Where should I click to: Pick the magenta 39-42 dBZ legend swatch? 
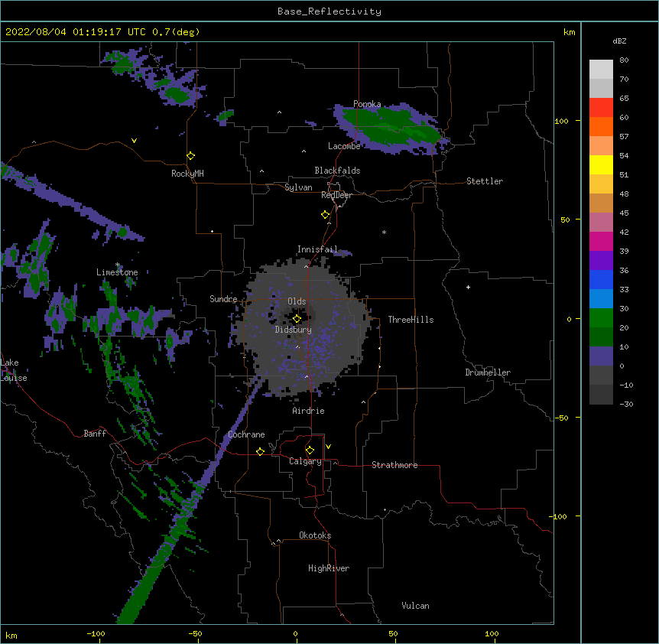point(601,241)
